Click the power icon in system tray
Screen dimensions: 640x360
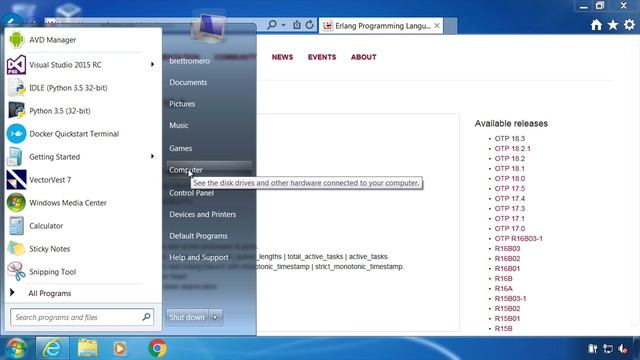tap(593, 349)
